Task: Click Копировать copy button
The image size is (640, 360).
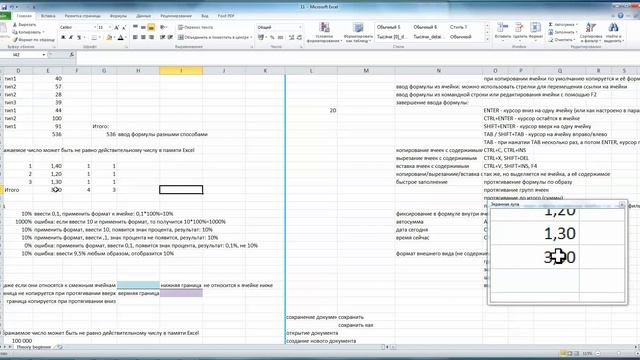Action: (x=28, y=32)
